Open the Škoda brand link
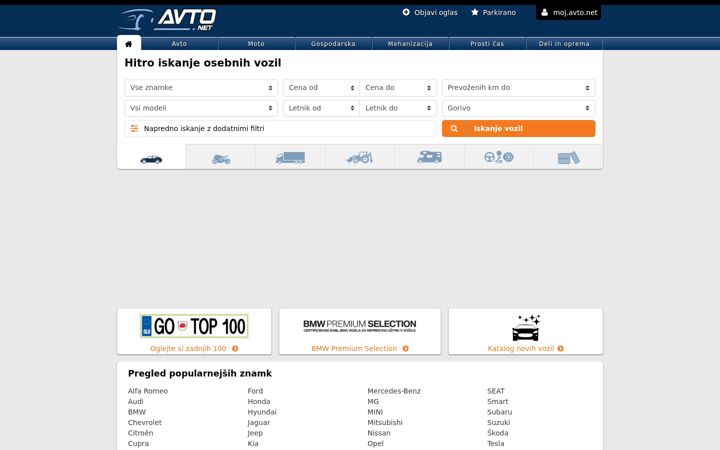 498,433
